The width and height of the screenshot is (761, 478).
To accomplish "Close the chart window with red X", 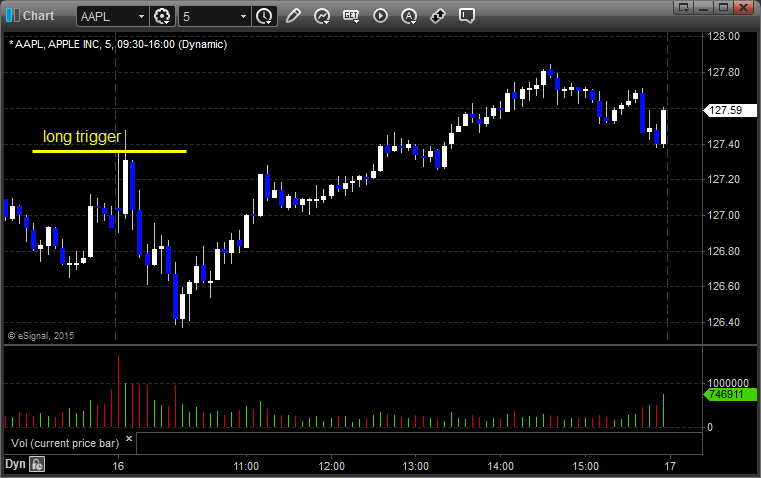I will click(x=743, y=7).
